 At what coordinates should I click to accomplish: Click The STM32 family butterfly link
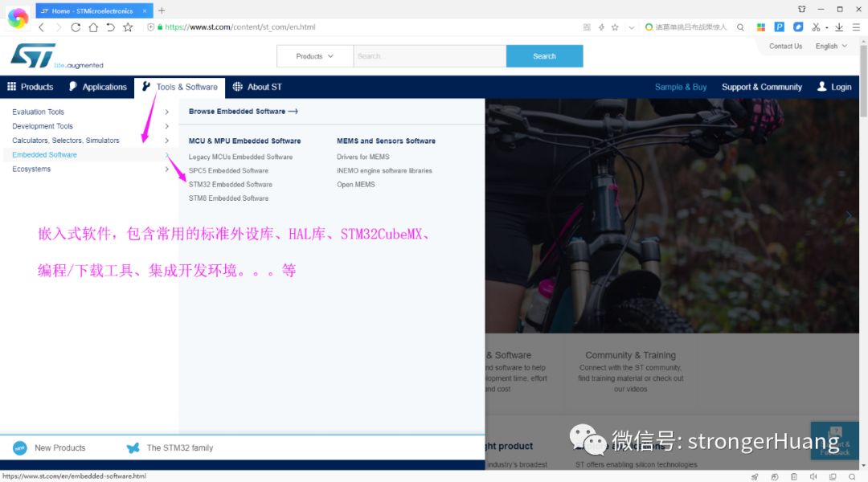170,447
